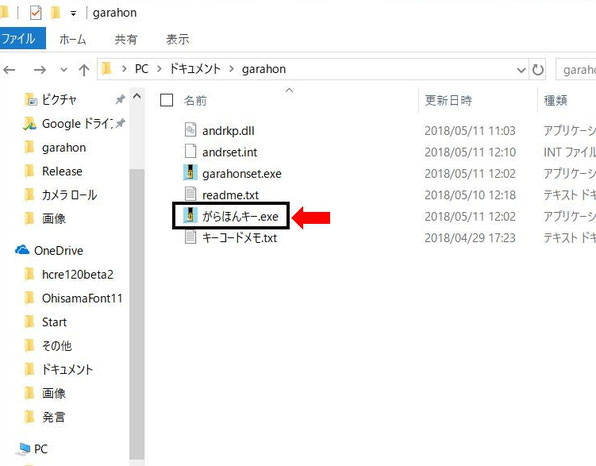Go up one folder level

84,70
